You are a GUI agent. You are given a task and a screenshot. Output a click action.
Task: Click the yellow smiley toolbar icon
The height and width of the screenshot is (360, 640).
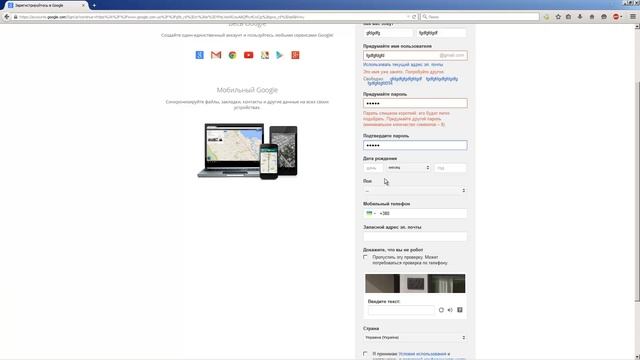click(x=547, y=17)
